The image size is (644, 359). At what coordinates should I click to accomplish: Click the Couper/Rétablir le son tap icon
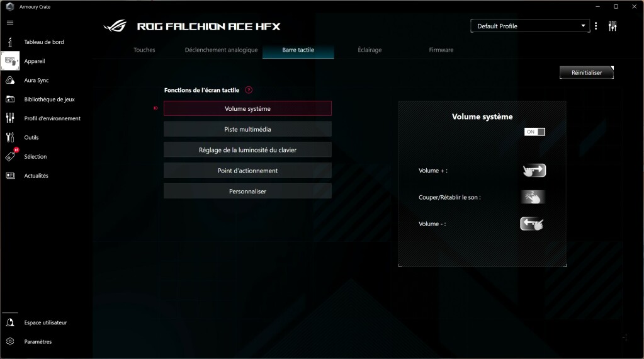[x=533, y=197]
